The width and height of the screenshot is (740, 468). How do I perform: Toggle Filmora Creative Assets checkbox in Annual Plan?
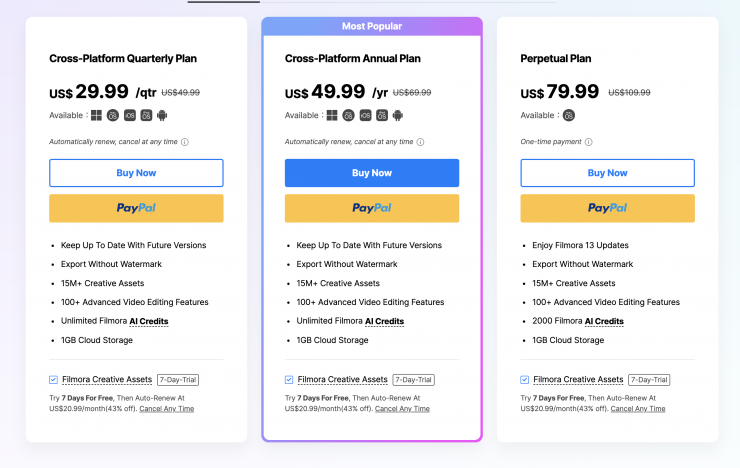pos(289,380)
